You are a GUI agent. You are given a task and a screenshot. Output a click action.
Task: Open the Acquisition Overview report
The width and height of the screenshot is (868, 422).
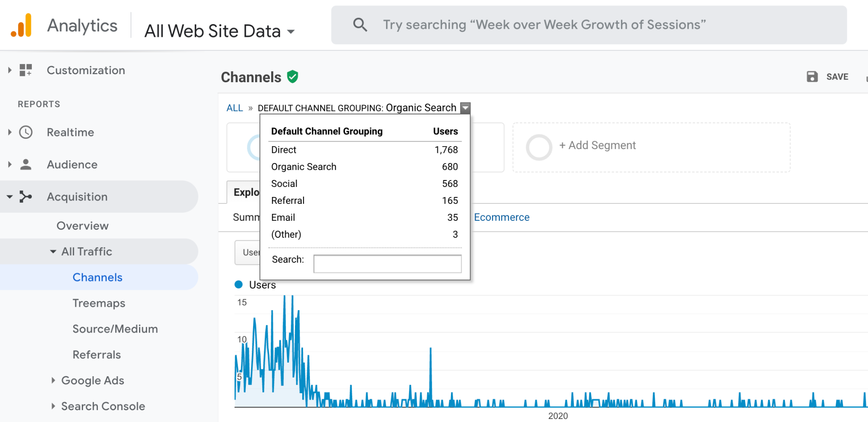83,226
